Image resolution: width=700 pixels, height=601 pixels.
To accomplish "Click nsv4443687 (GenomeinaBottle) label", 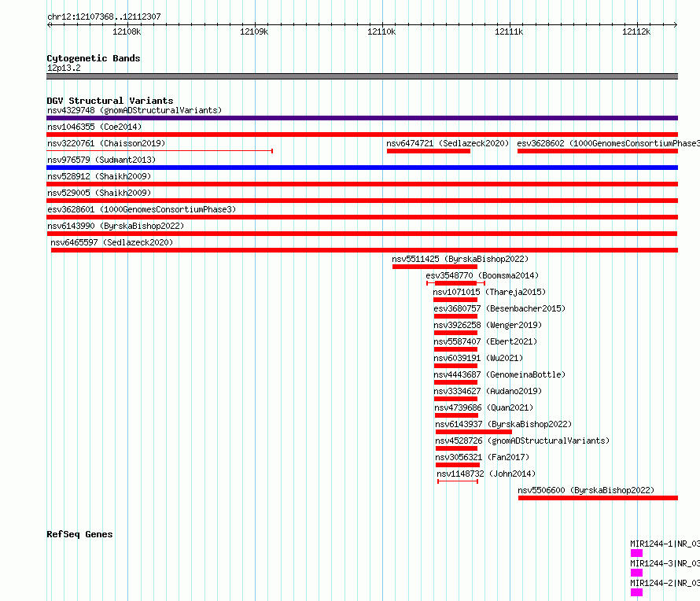I will (x=499, y=374).
